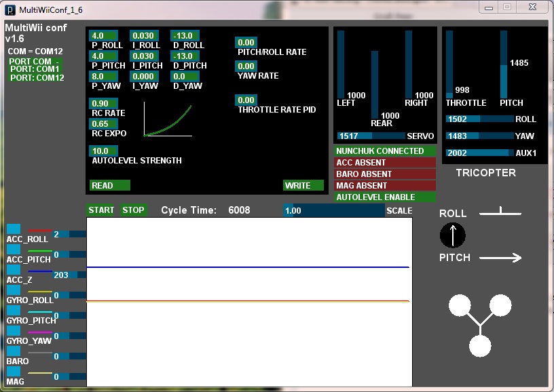Start graph plotting with START

[101, 210]
